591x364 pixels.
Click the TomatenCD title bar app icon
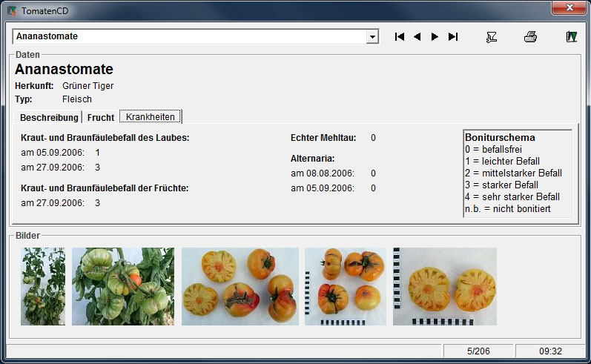[11, 10]
